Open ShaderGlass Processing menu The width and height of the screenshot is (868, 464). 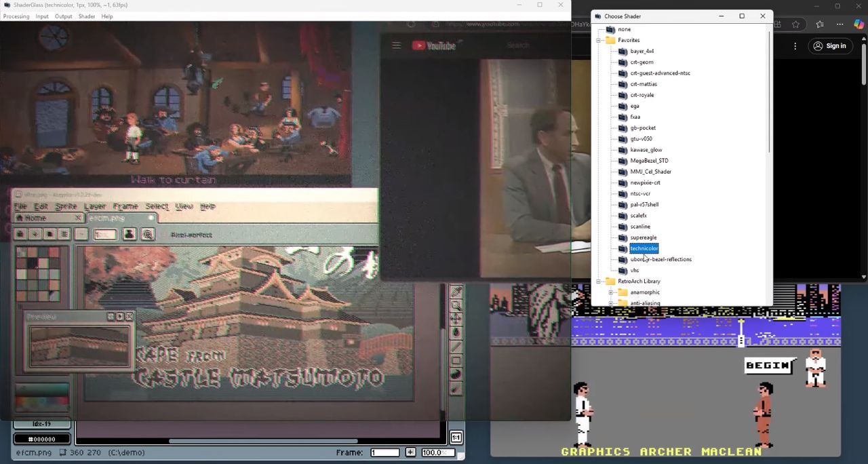[16, 16]
